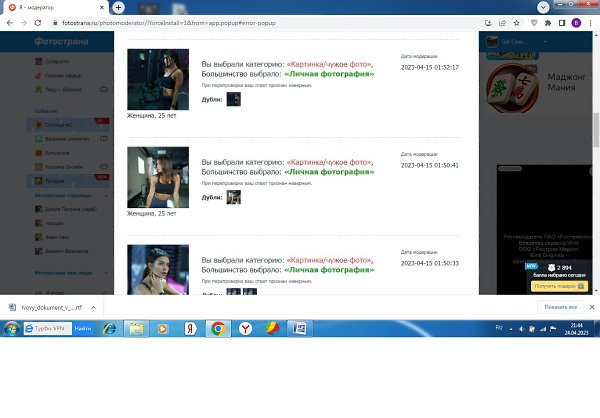This screenshot has height=418, width=600.
Task: Click the Получить подарок button
Action: [x=557, y=286]
